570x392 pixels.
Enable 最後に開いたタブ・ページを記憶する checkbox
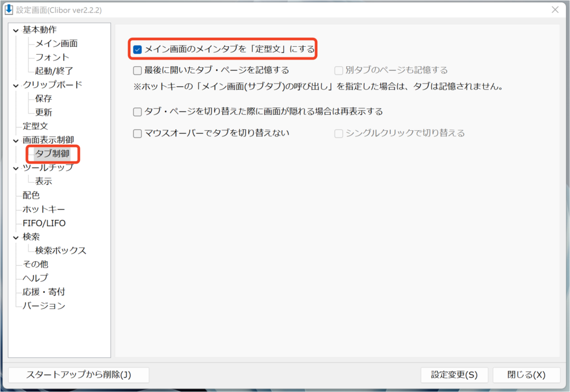(137, 71)
